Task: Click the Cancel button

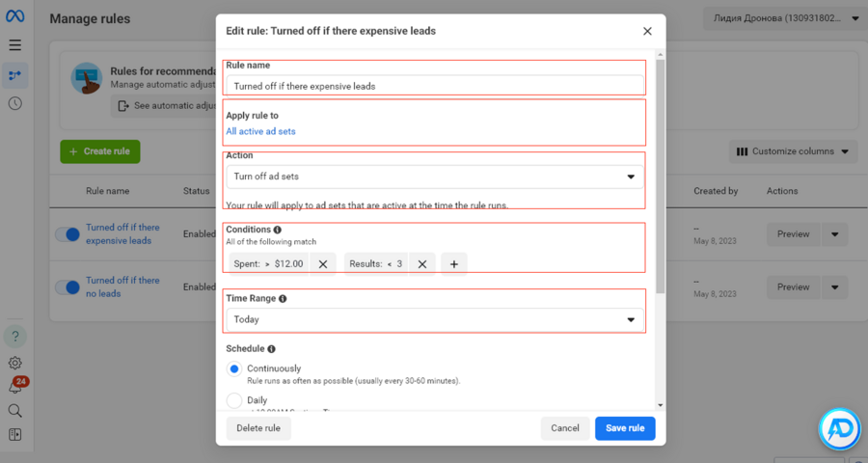Action: click(564, 428)
